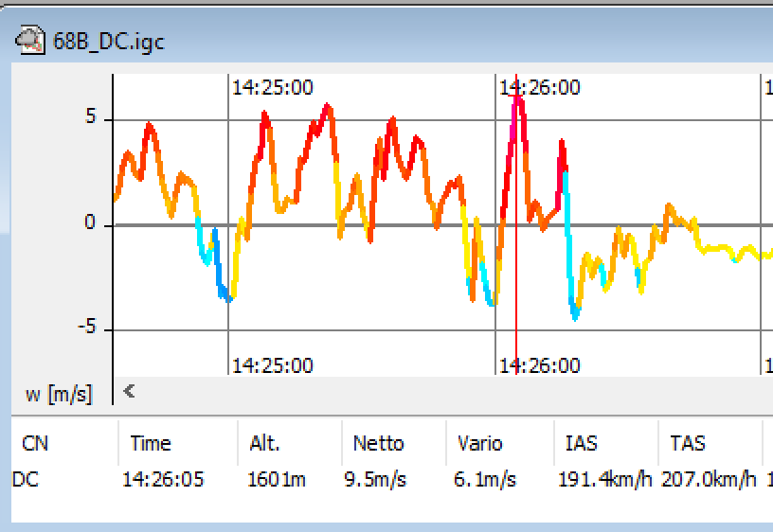Click the 1601m altitude value

[277, 479]
